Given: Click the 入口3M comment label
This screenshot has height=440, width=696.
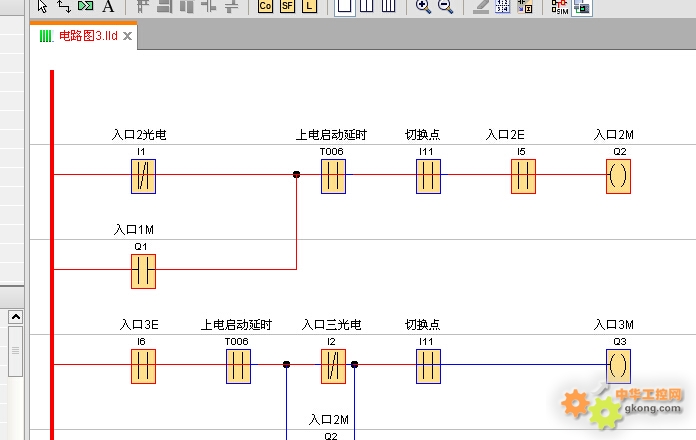Looking at the screenshot, I should 614,325.
